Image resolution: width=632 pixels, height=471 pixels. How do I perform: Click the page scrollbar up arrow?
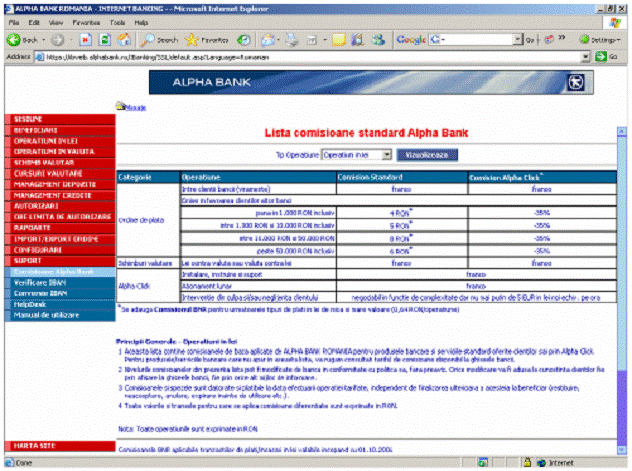point(622,131)
